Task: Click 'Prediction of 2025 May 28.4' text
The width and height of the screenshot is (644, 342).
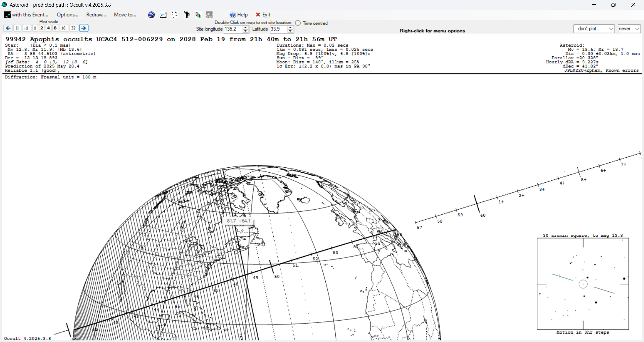Action: coord(42,66)
